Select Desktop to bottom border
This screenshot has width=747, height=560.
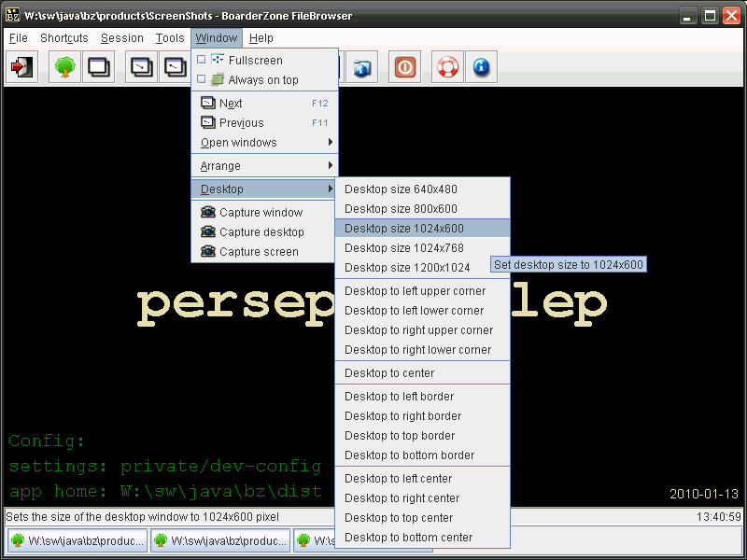(x=423, y=455)
